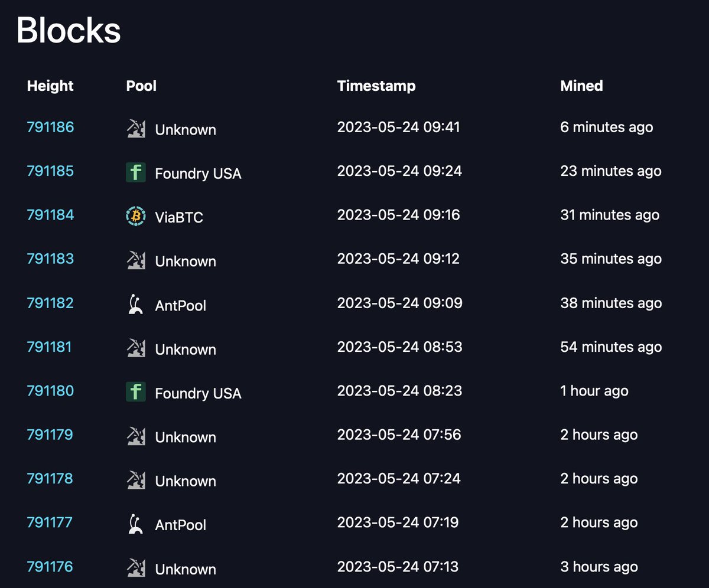
Task: Click the '54 minutes ago' mined value
Action: (610, 347)
